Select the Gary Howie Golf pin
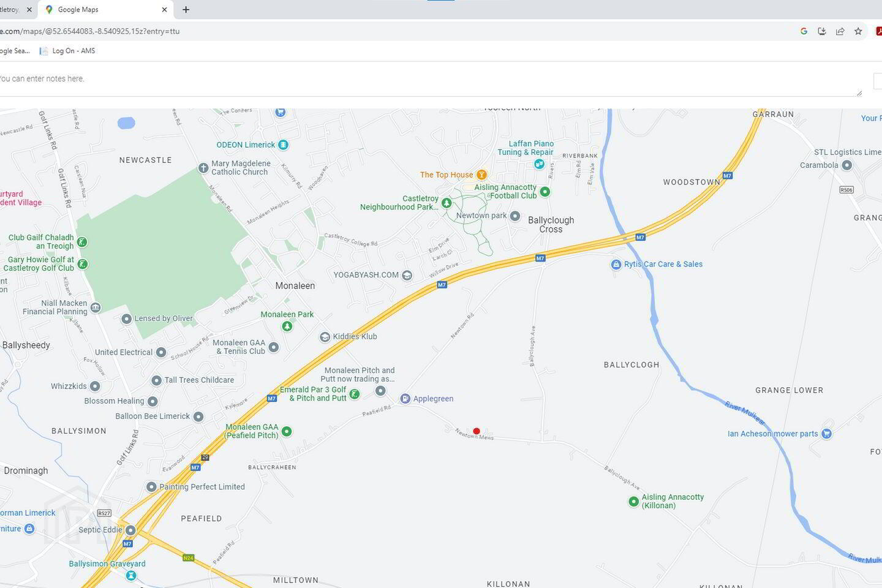This screenshot has width=882, height=588. click(83, 264)
